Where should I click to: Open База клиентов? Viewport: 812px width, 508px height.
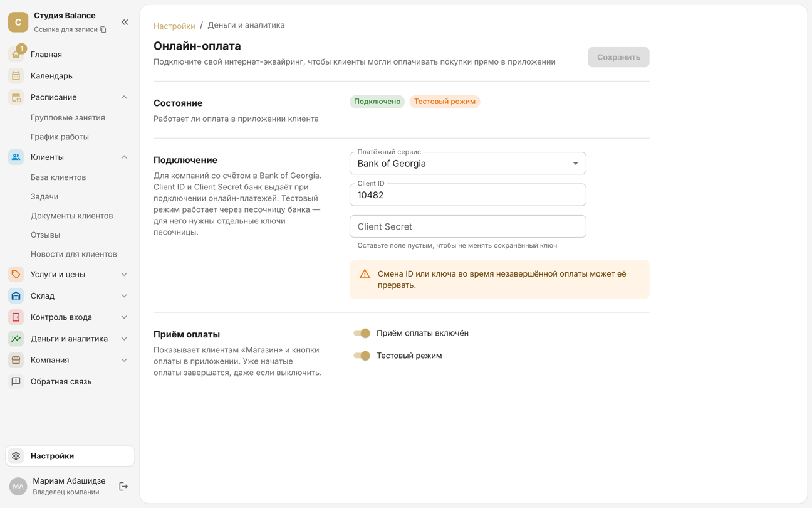(58, 177)
